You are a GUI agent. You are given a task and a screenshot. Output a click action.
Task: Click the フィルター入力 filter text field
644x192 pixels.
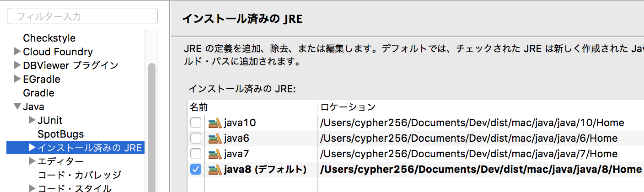click(82, 16)
